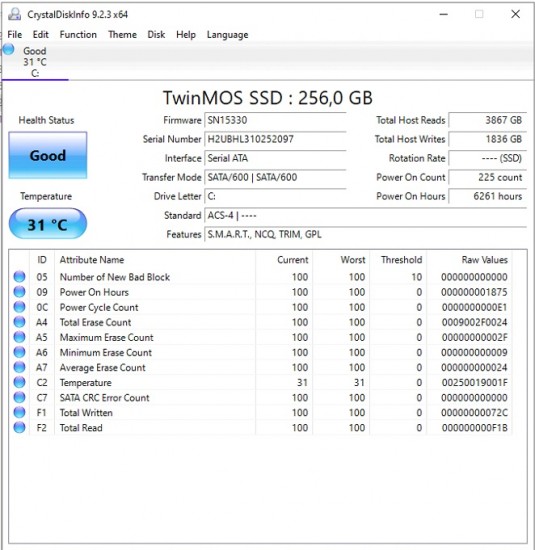Open the File menu
Image resolution: width=535 pixels, height=550 pixels.
pos(15,35)
